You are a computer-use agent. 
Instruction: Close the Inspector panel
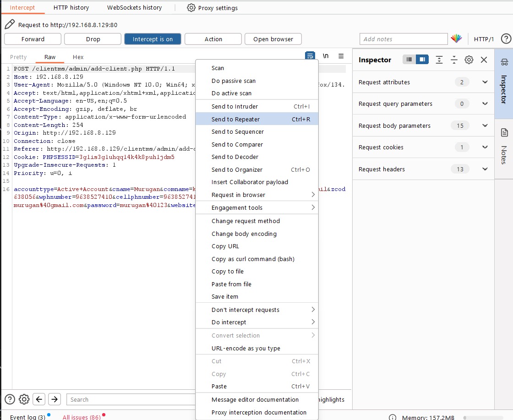[484, 60]
